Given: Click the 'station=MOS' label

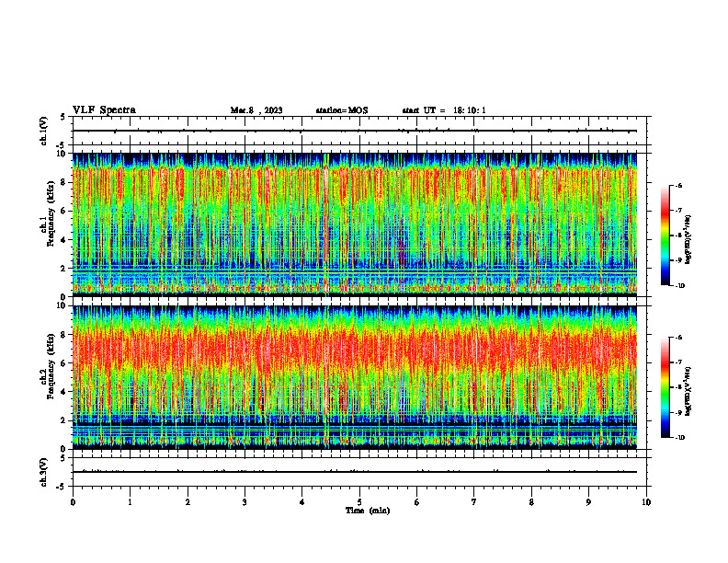Looking at the screenshot, I should pos(342,110).
